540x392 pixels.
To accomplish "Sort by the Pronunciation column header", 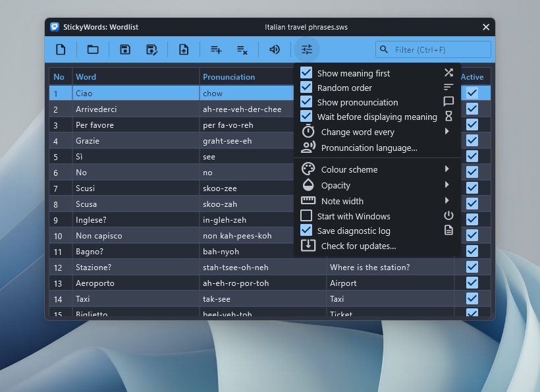I will (247, 76).
